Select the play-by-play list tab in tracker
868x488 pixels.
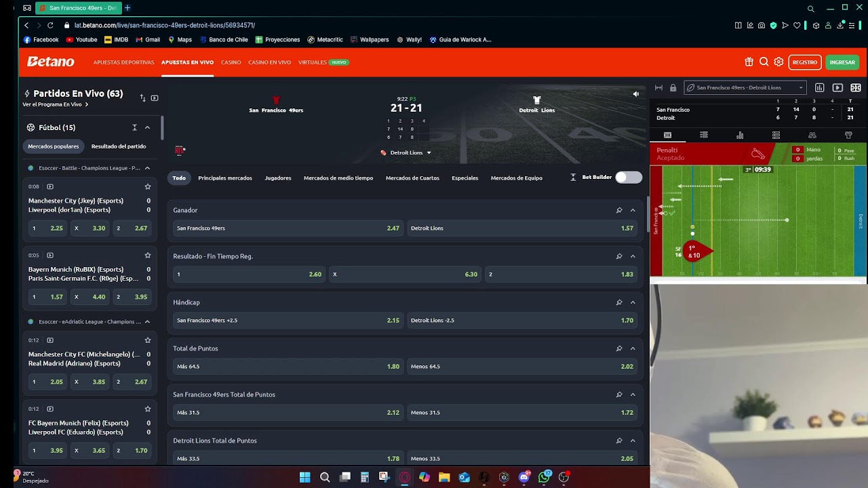click(x=704, y=135)
